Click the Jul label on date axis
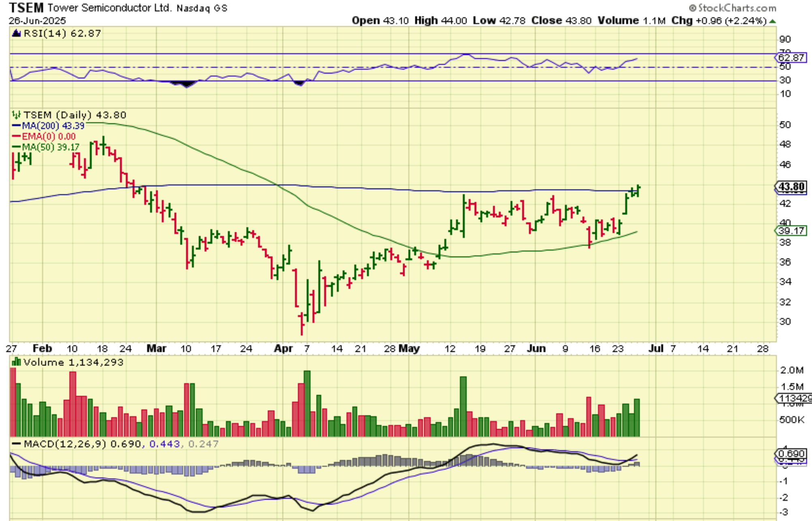Image resolution: width=812 pixels, height=521 pixels. pyautogui.click(x=655, y=349)
